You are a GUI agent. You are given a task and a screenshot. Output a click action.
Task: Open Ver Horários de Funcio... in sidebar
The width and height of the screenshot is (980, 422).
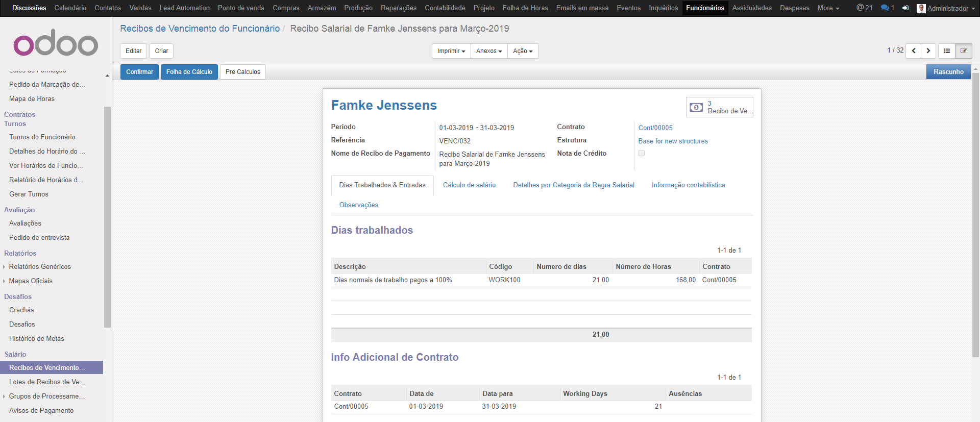(x=46, y=166)
